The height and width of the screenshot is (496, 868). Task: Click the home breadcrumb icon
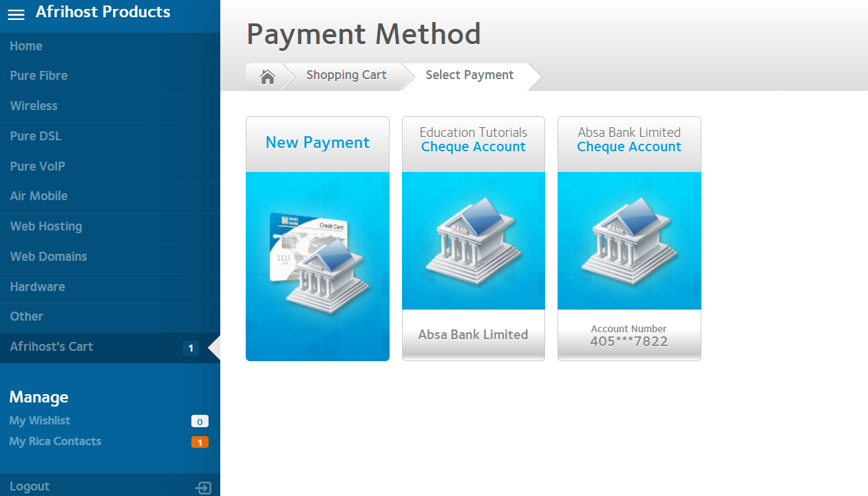click(267, 76)
